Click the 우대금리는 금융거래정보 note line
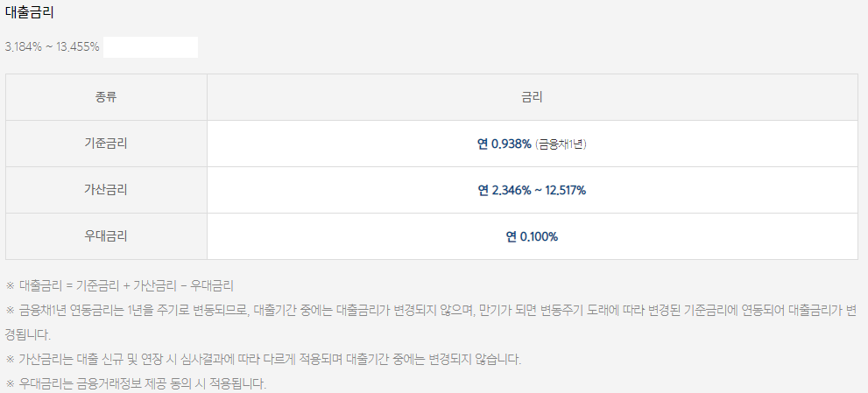 [x=137, y=383]
